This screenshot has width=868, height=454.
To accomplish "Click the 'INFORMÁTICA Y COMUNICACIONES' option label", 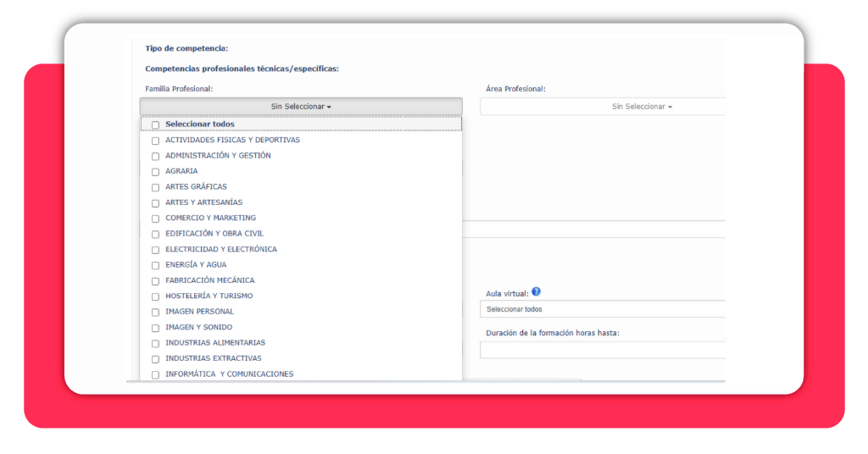I will [x=229, y=374].
